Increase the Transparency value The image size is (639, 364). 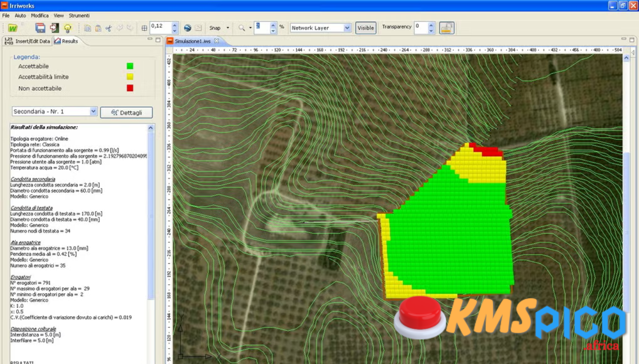(431, 25)
